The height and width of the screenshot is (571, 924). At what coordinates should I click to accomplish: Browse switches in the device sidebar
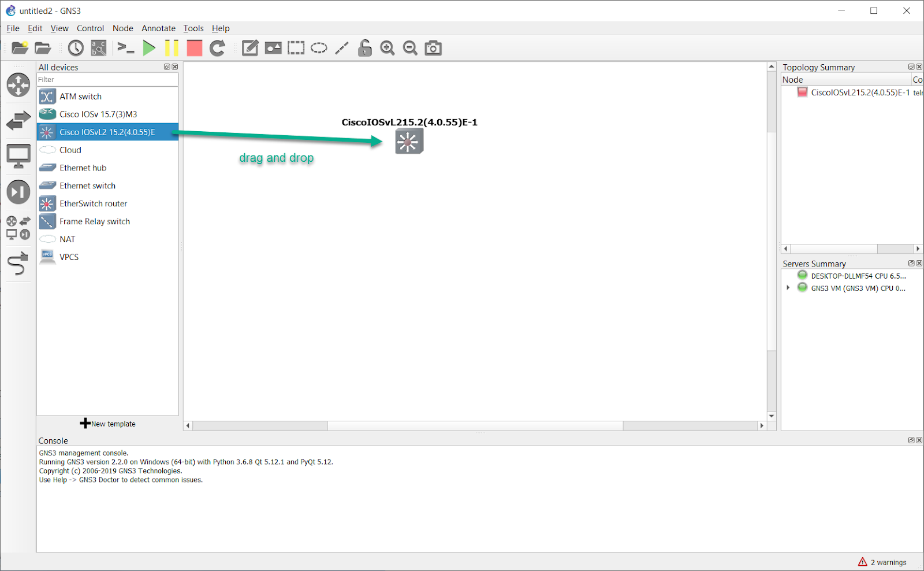[18, 121]
